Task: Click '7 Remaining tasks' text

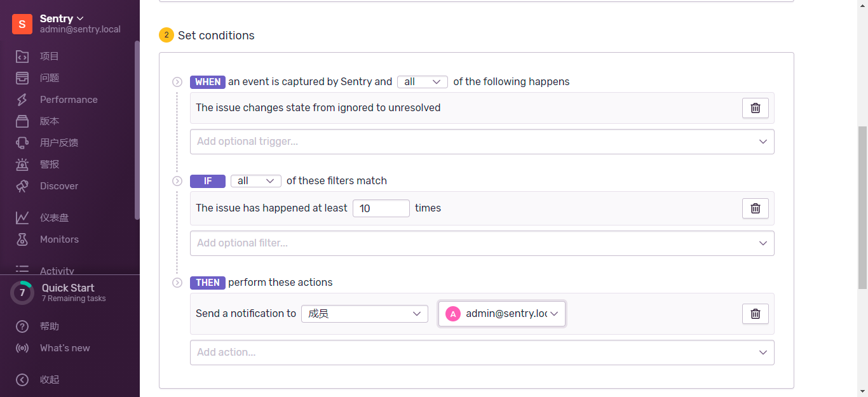Action: (74, 299)
